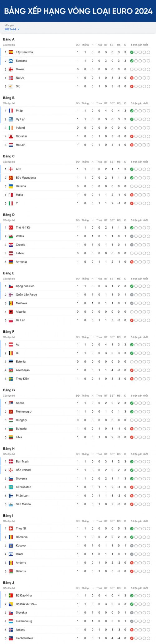
Task: Click the Denmark flag next to Đan Mạch
Action: pos(11,461)
